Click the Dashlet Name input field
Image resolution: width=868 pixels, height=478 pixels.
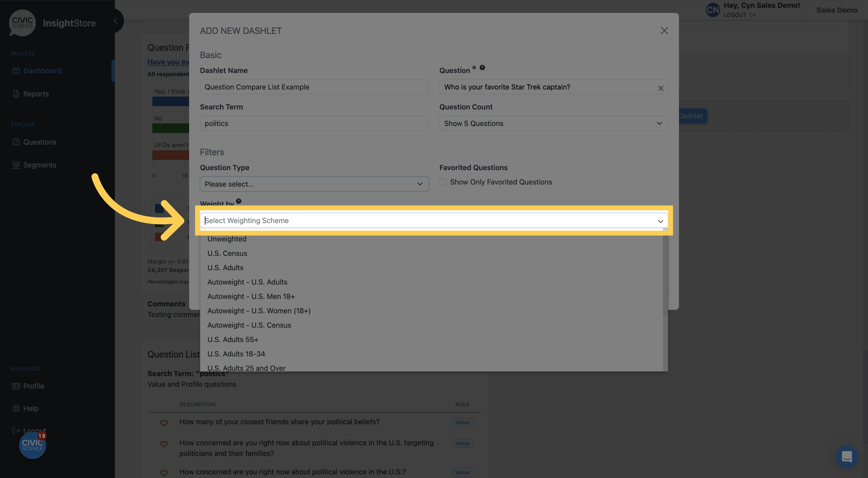point(314,86)
